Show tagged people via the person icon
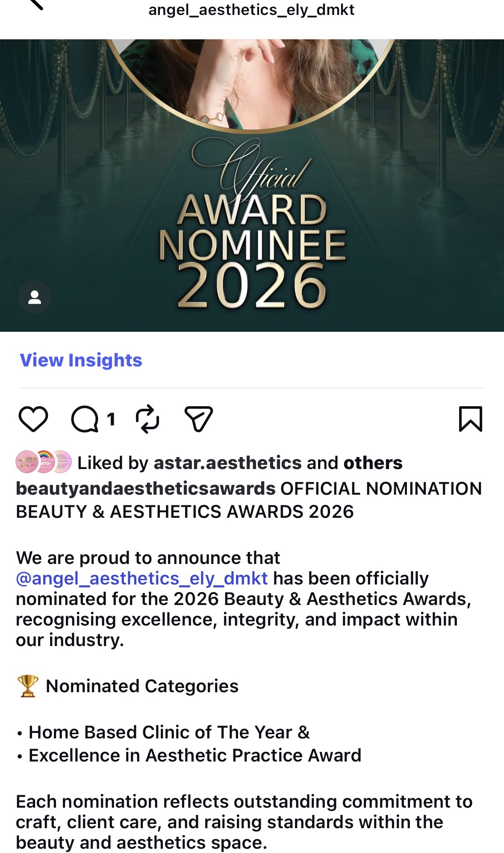Image resolution: width=504 pixels, height=853 pixels. coord(35,297)
